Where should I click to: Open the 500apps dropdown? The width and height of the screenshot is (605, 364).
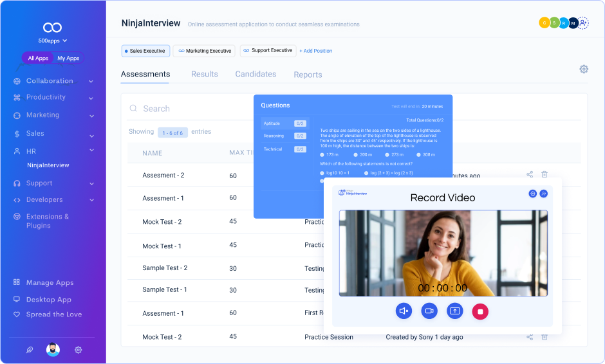coord(52,41)
